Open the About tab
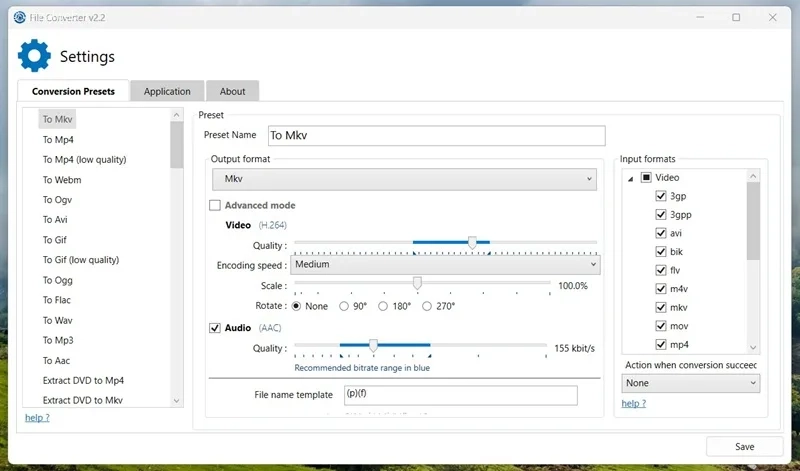This screenshot has height=471, width=800. (232, 91)
